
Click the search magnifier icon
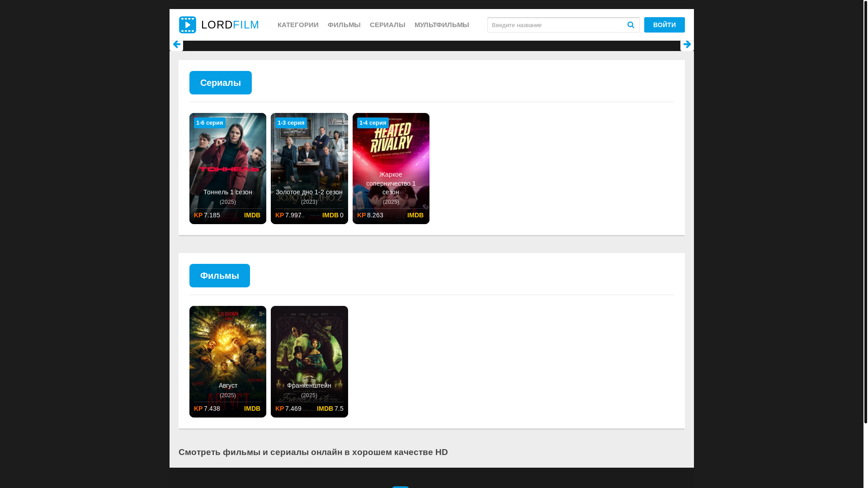[631, 25]
